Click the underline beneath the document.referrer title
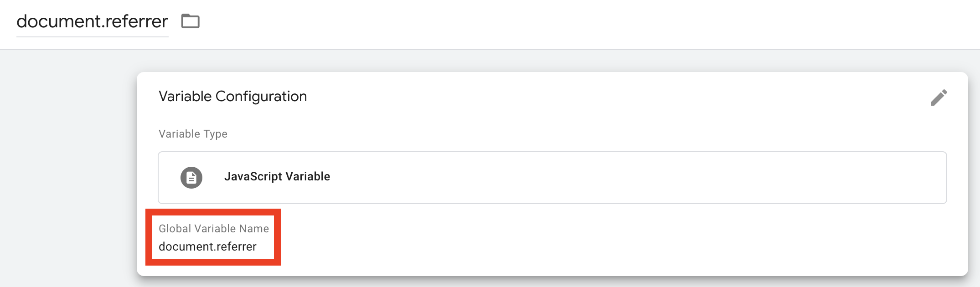 [92, 36]
